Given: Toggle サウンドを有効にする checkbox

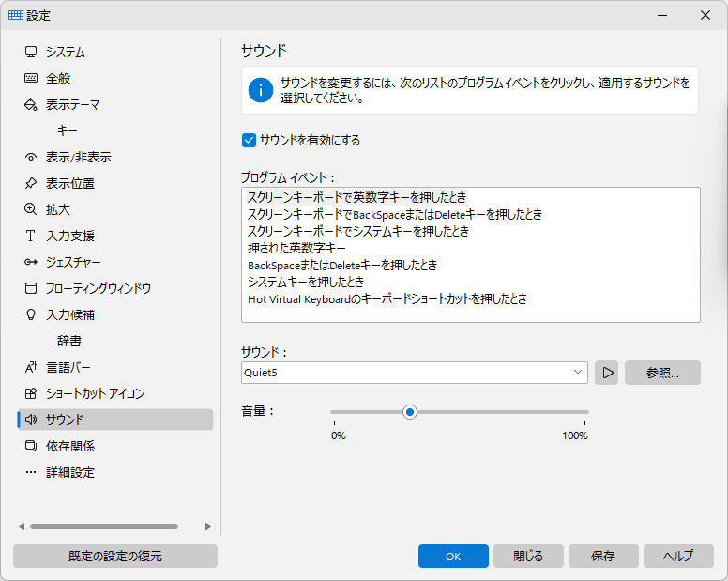Looking at the screenshot, I should click(249, 140).
